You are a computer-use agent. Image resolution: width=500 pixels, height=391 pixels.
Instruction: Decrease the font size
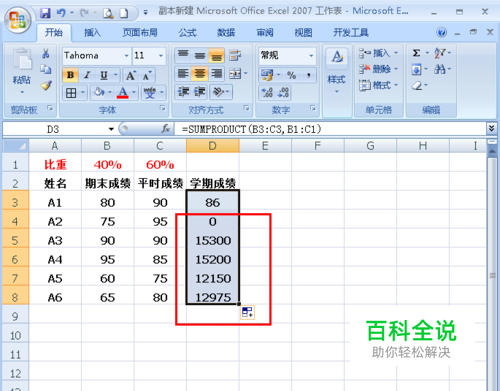point(147,76)
